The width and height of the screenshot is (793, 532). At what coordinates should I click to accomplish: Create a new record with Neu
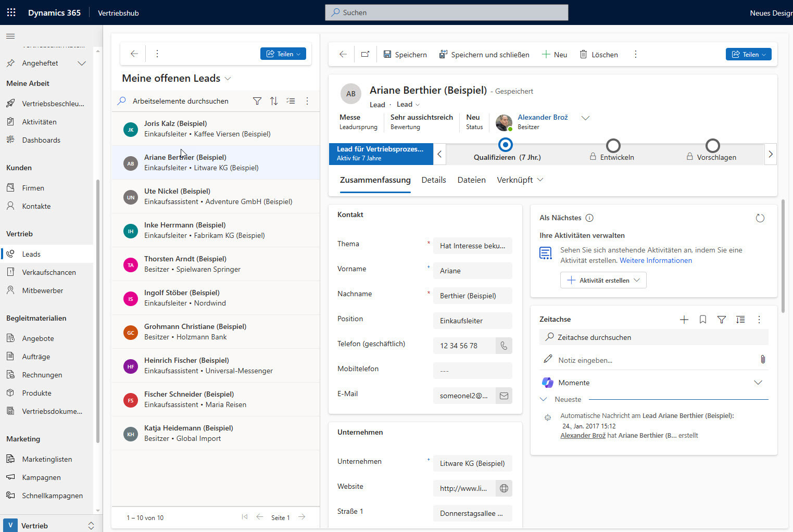555,54
